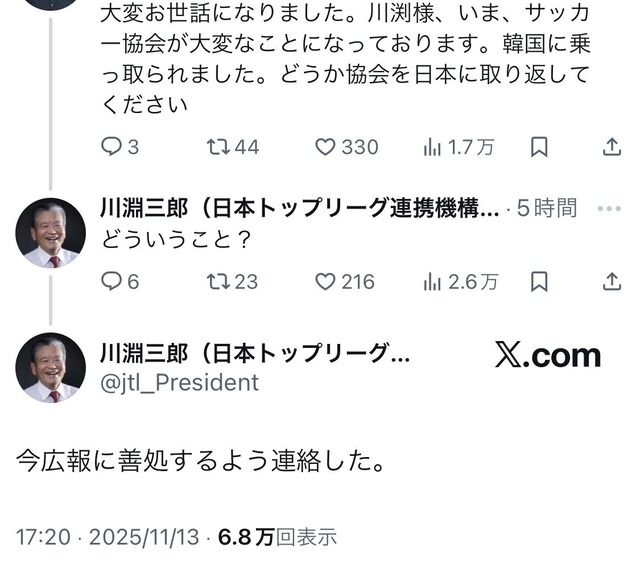This screenshot has width=640, height=569.
Task: Share the どういうこと？ reply tweet
Action: [612, 282]
